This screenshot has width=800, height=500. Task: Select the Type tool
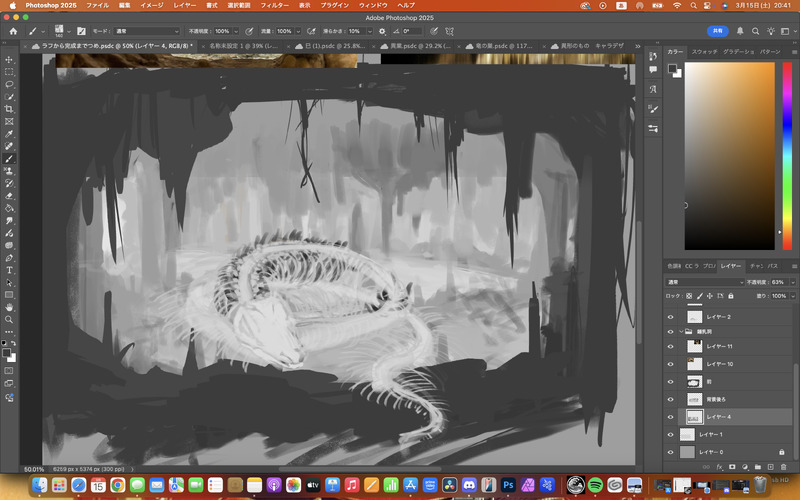[9, 270]
